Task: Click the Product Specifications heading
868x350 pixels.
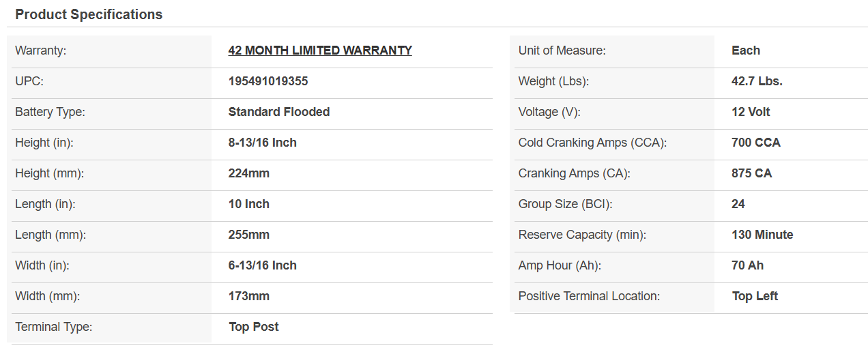Action: pyautogui.click(x=89, y=14)
